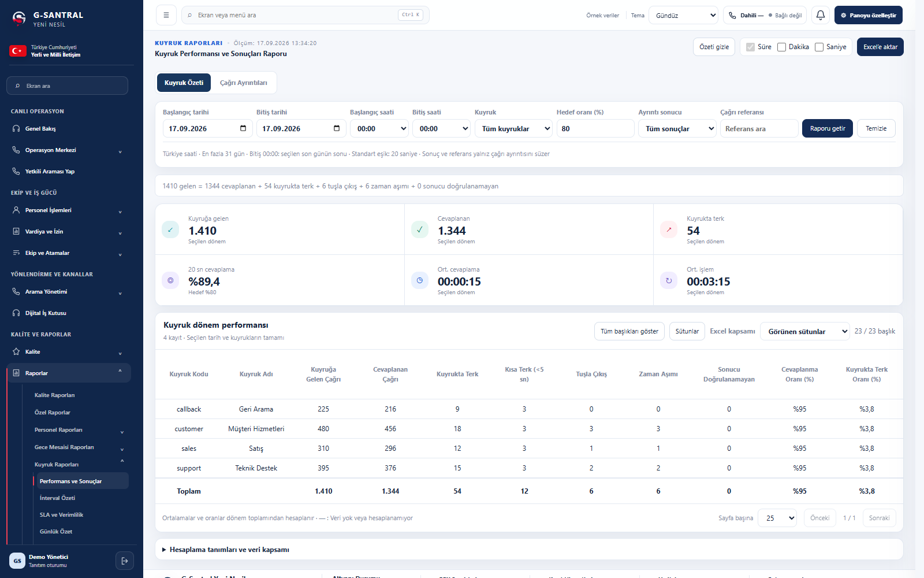The width and height of the screenshot is (924, 578).
Task: Select the Kuyruk Özeti tab
Action: pos(184,83)
